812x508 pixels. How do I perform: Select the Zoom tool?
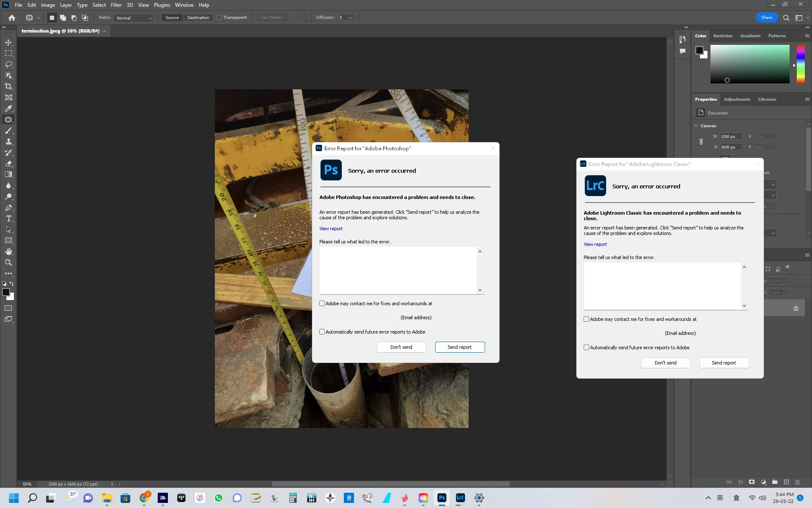coord(8,262)
